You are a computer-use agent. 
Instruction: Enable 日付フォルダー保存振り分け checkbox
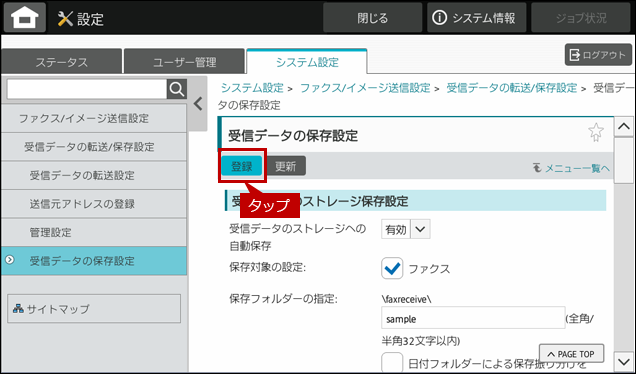(x=392, y=362)
